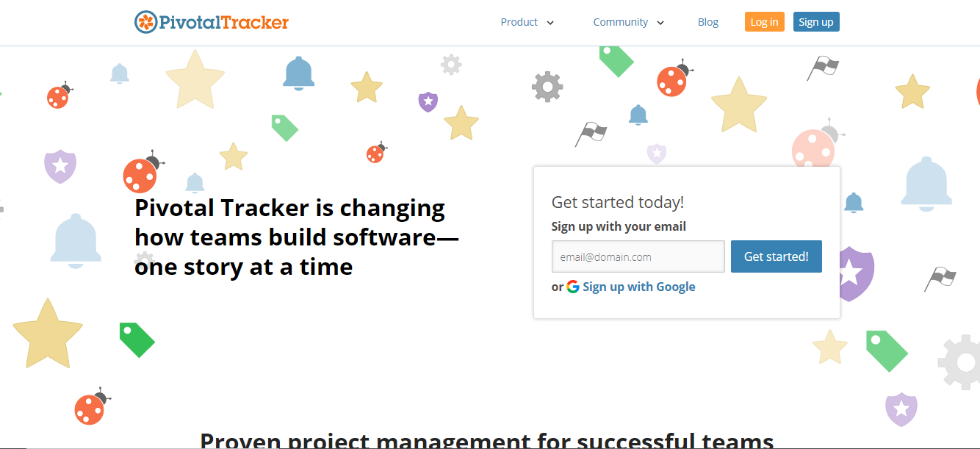Screen dimensions: 980x449
Task: Click the orange Log in button
Action: pos(764,22)
